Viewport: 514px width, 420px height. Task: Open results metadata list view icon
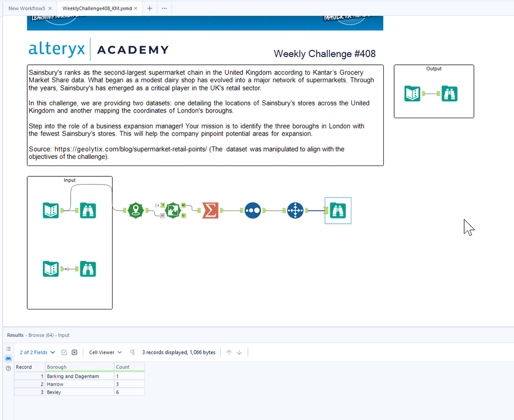pyautogui.click(x=9, y=349)
